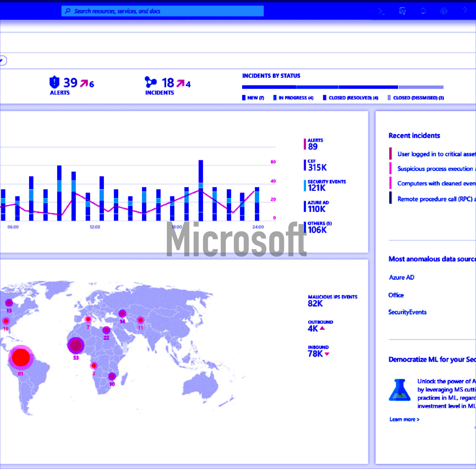Select the AZURE AD 110K legend

pos(316,207)
